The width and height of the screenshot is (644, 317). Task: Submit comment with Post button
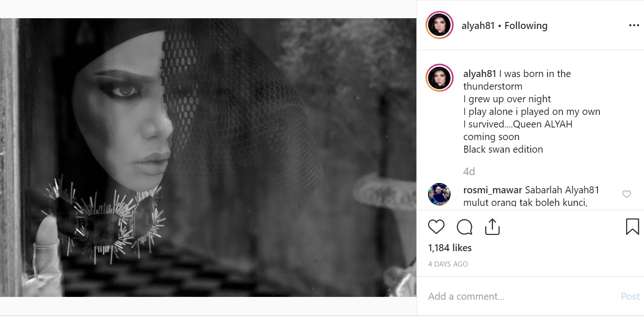(x=630, y=296)
